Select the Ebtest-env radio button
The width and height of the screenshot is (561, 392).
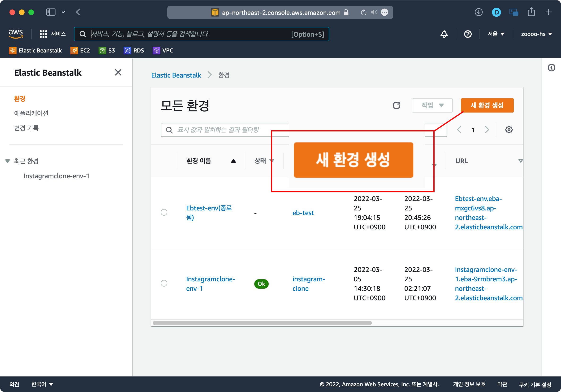pyautogui.click(x=164, y=212)
